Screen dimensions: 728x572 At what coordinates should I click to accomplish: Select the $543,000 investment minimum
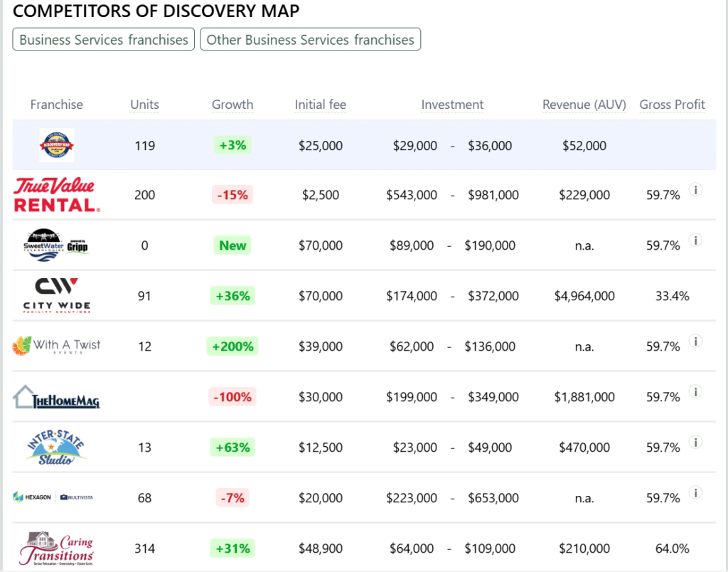pos(412,195)
